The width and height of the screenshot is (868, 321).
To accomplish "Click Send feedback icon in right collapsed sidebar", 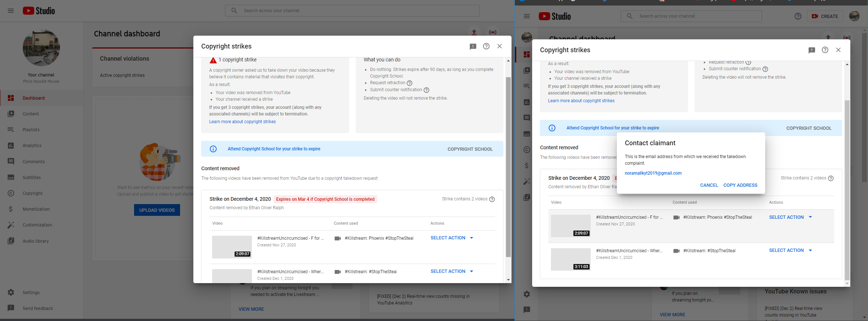I will click(527, 310).
